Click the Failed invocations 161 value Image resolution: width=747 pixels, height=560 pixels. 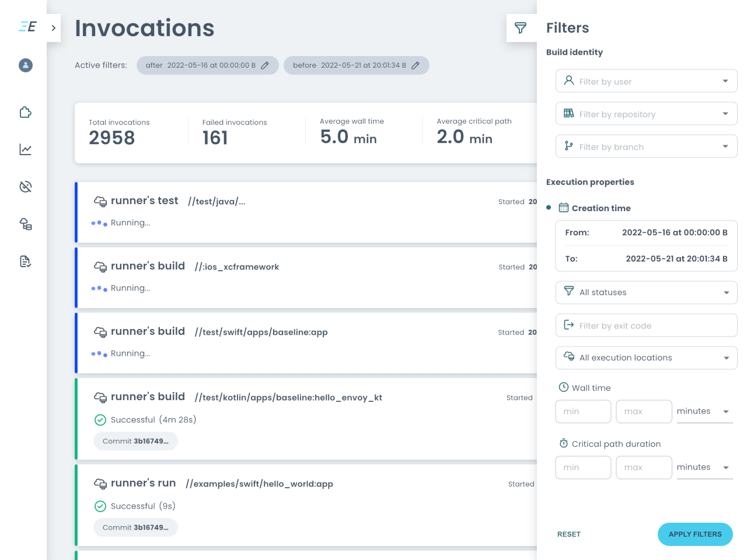(x=215, y=138)
